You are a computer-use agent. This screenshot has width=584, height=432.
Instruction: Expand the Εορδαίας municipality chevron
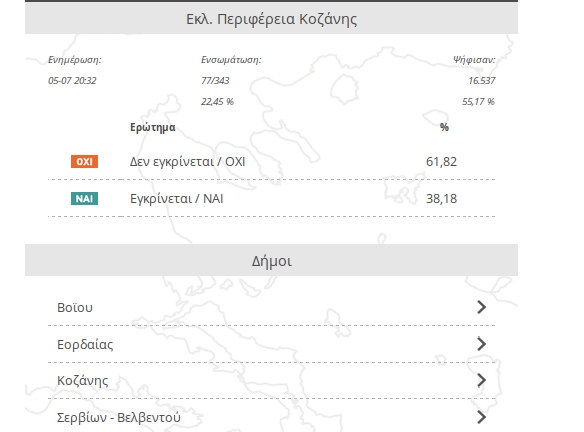pos(481,344)
